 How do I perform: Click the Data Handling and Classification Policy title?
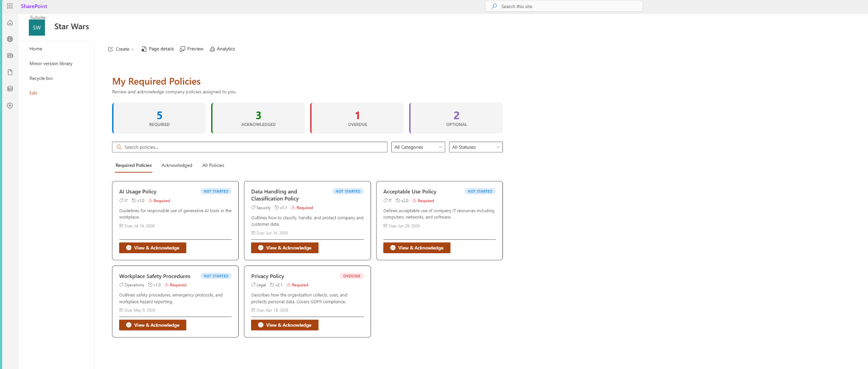coord(275,195)
